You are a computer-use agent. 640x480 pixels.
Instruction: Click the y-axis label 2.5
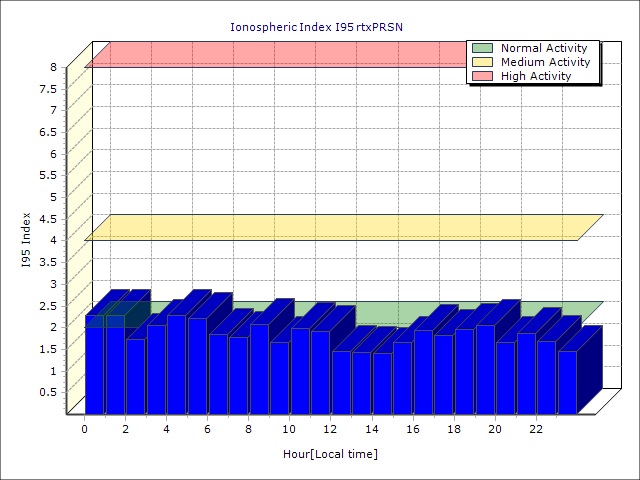(49, 306)
